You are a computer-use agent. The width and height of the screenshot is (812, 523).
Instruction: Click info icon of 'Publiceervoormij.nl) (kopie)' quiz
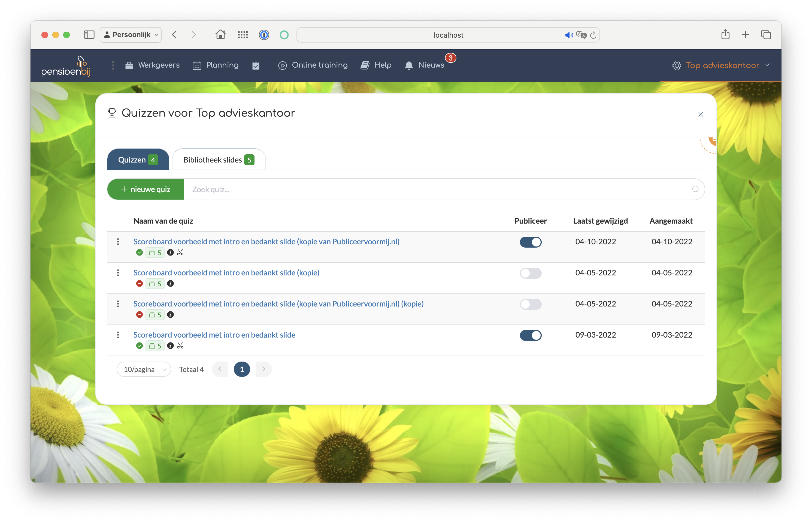[x=170, y=314]
